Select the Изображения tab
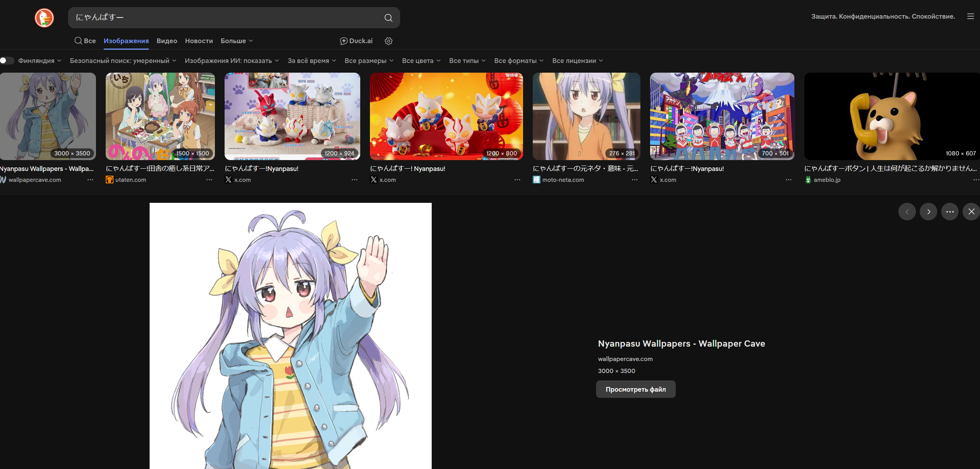Screen dimensions: 980x469 point(126,41)
